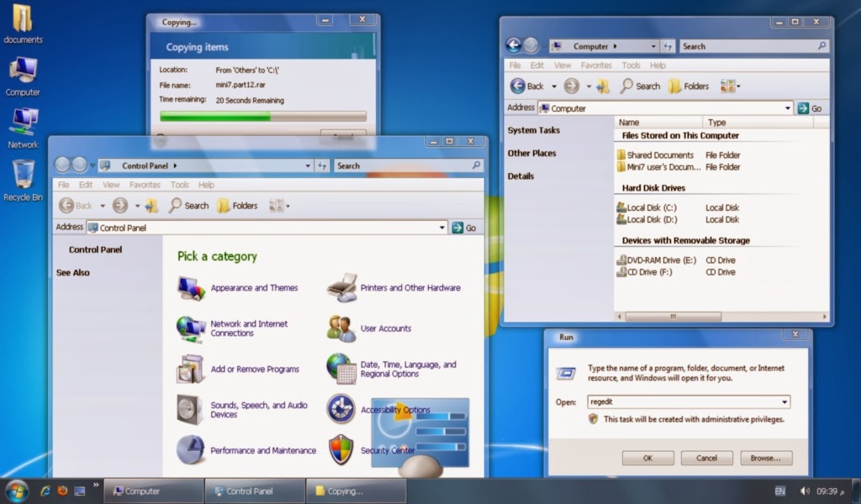The width and height of the screenshot is (861, 504).
Task: Click Search in Computer window toolbar
Action: (640, 87)
